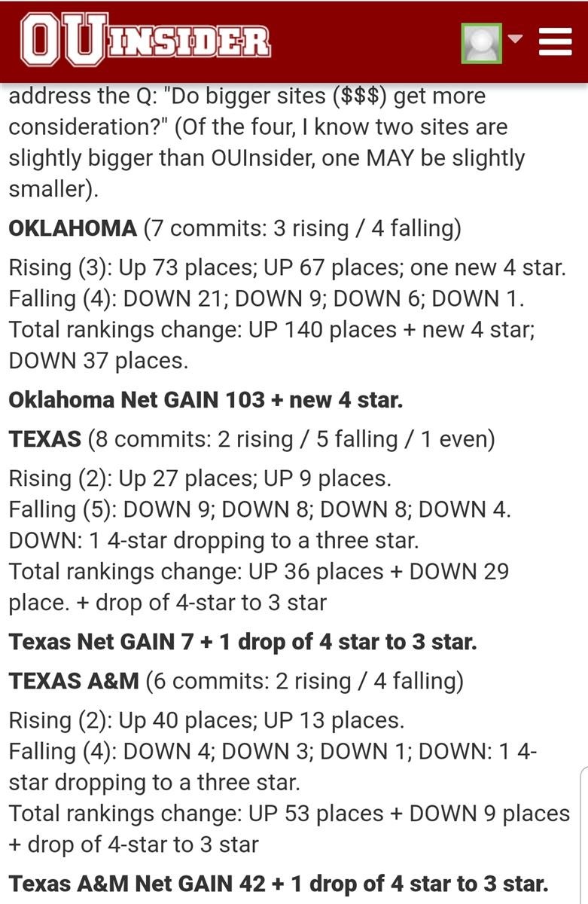The height and width of the screenshot is (904, 588).
Task: Click the "Texas A&M Net GAIN 42" summary line
Action: coord(278,883)
